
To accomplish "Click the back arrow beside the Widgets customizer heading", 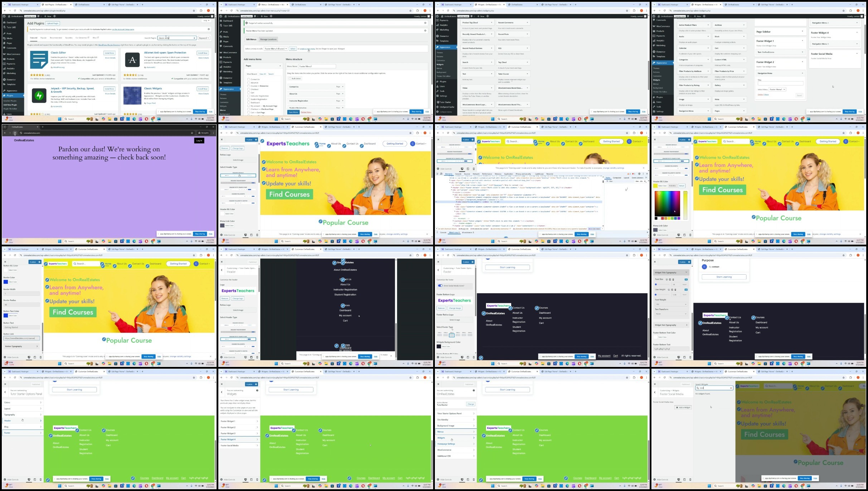I will tap(222, 392).
